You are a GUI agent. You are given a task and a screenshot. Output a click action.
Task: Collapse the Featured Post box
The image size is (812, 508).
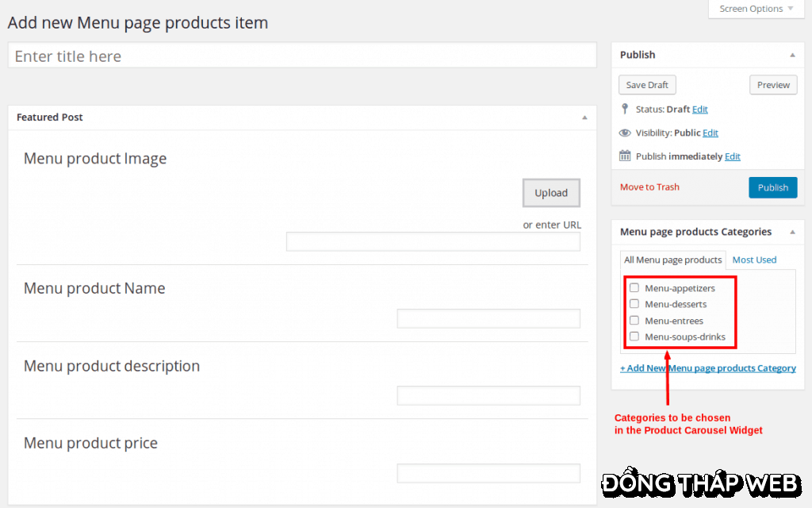coord(584,117)
